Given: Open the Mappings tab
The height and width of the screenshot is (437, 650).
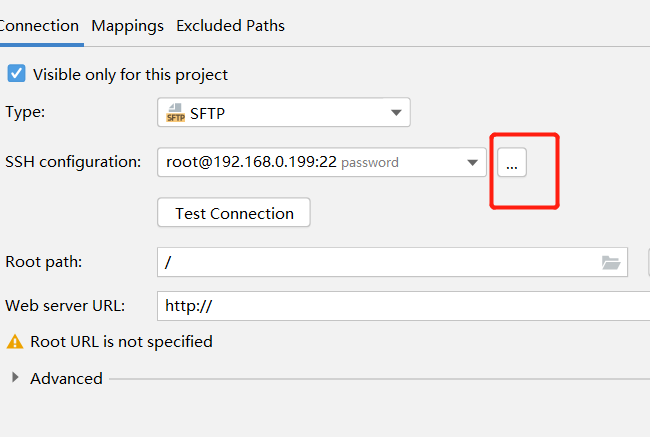Looking at the screenshot, I should (128, 26).
